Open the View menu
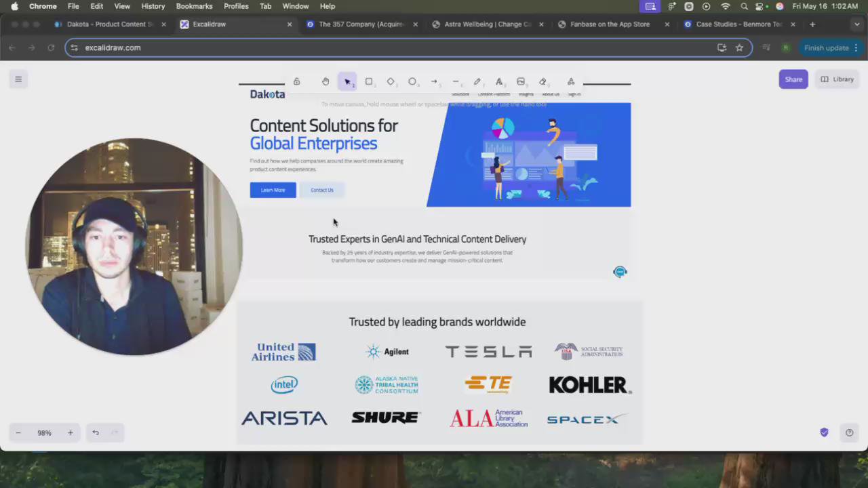The image size is (868, 488). tap(122, 6)
